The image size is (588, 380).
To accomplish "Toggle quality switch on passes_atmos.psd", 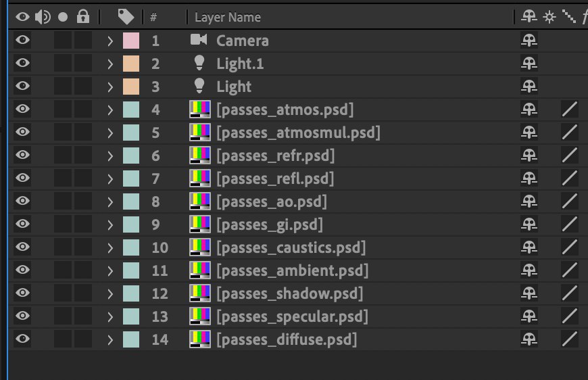I will [569, 109].
